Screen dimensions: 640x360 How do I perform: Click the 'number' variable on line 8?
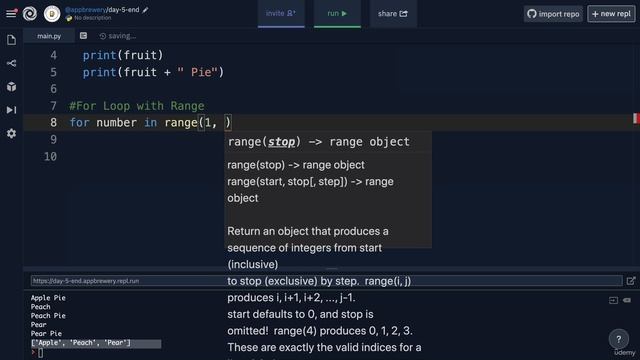coord(116,122)
